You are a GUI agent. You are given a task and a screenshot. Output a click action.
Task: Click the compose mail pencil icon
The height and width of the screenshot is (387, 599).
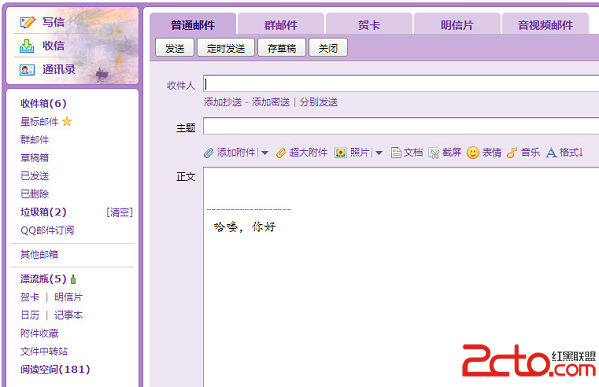[28, 22]
